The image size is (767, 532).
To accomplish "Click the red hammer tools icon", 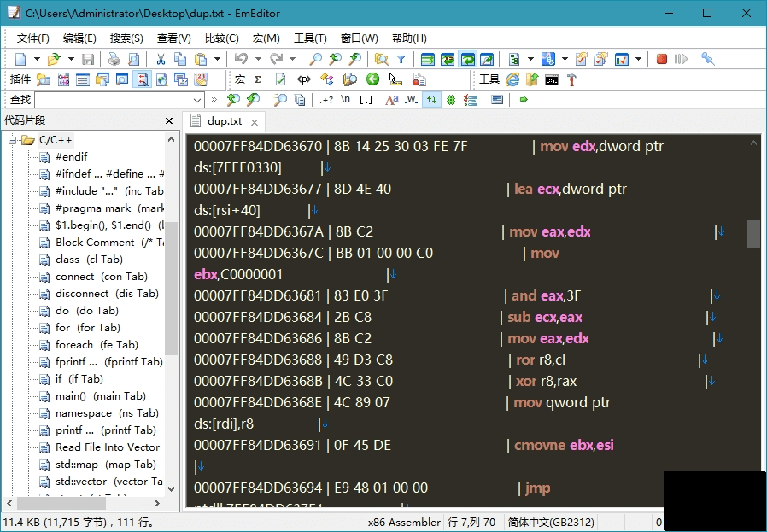I will point(571,79).
